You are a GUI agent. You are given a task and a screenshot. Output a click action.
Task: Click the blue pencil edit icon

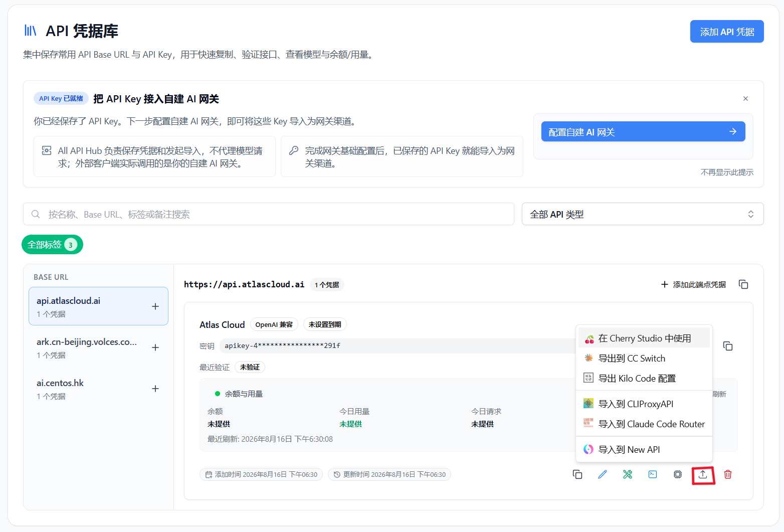tap(603, 474)
